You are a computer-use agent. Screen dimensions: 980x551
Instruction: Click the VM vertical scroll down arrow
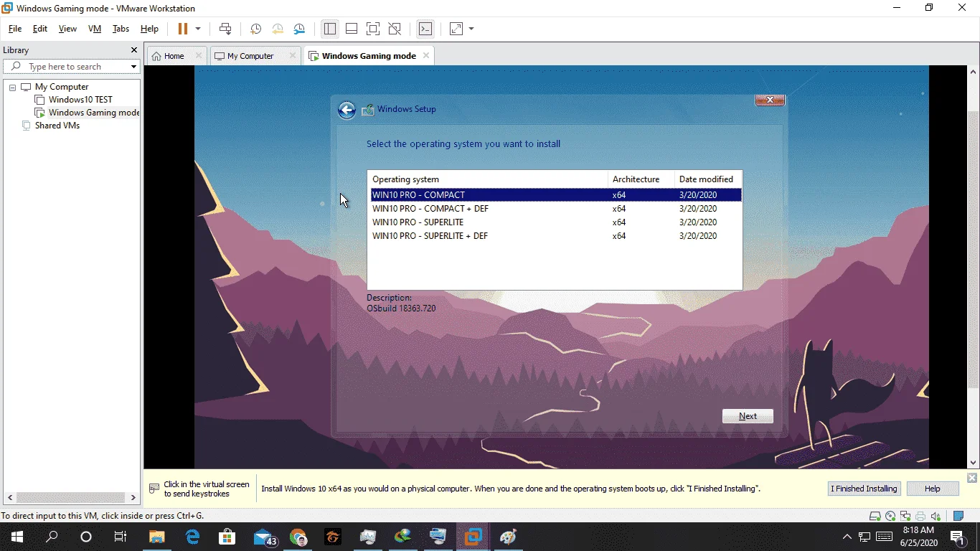pos(974,463)
